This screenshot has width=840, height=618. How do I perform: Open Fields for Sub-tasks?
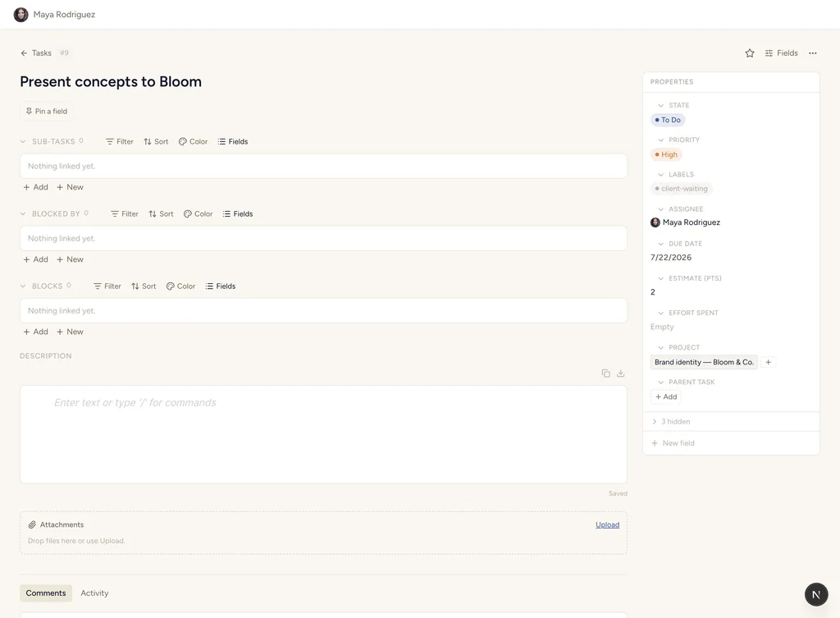[x=233, y=141]
